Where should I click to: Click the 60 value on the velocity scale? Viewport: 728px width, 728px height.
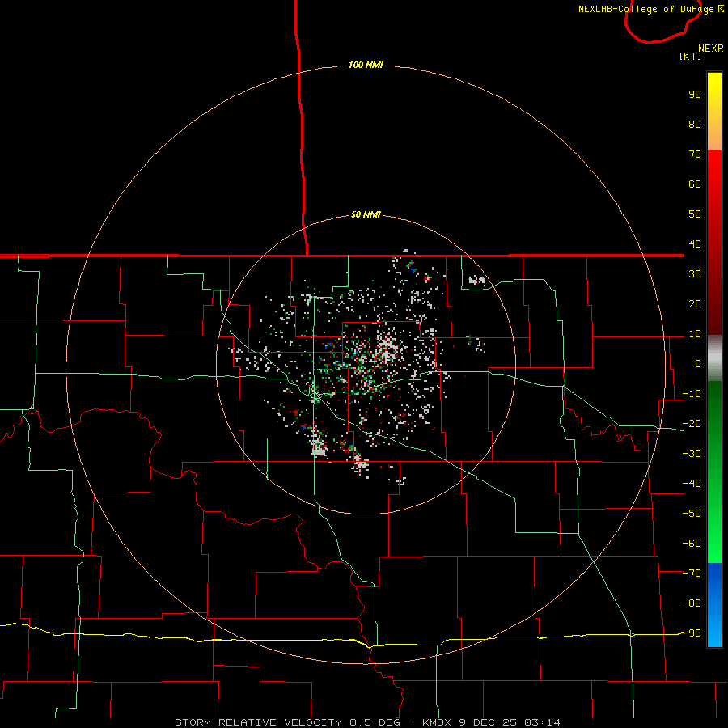[x=695, y=184]
